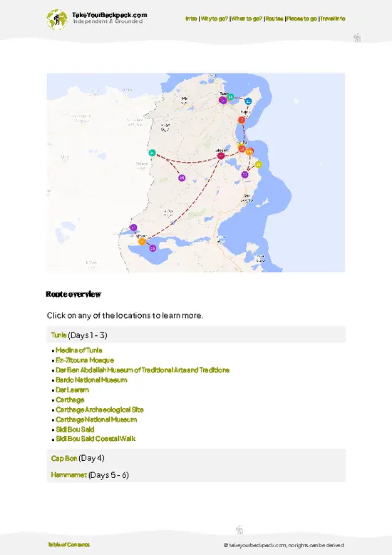
Task: Click the purple map marker at Tunis
Action: [222, 100]
